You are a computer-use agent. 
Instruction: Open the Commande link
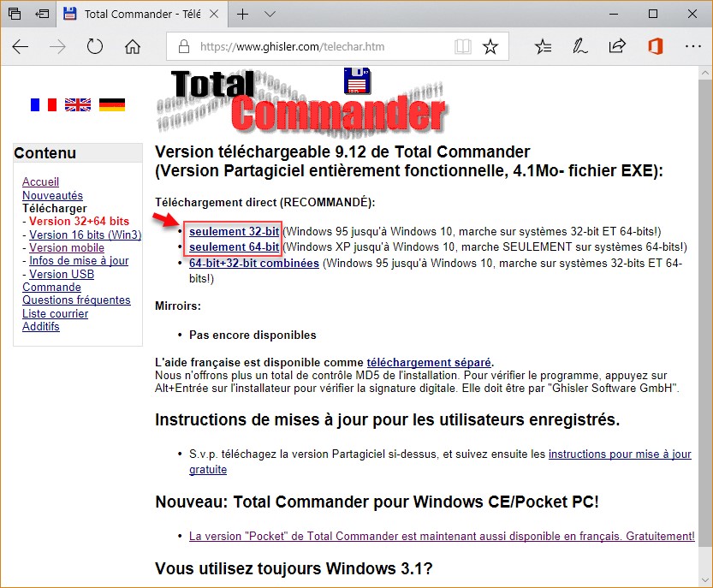click(51, 288)
